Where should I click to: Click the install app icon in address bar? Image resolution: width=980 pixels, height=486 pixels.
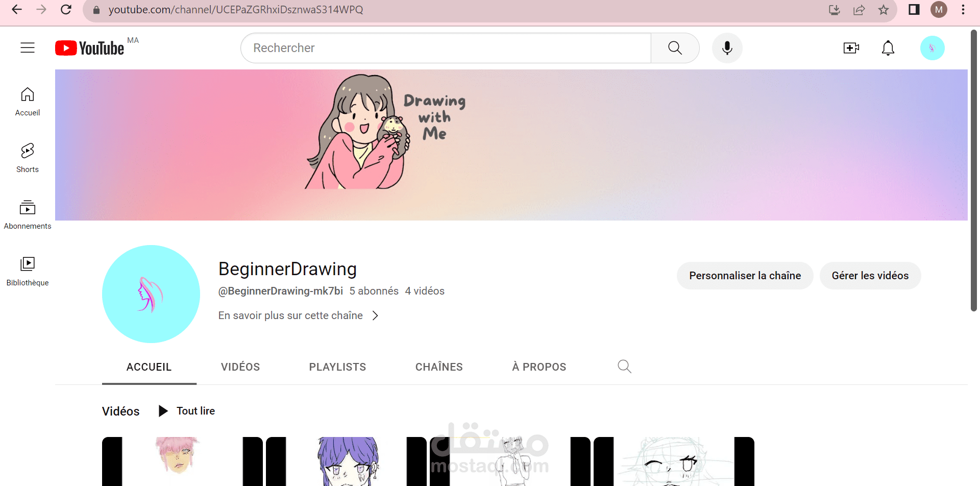(x=835, y=10)
